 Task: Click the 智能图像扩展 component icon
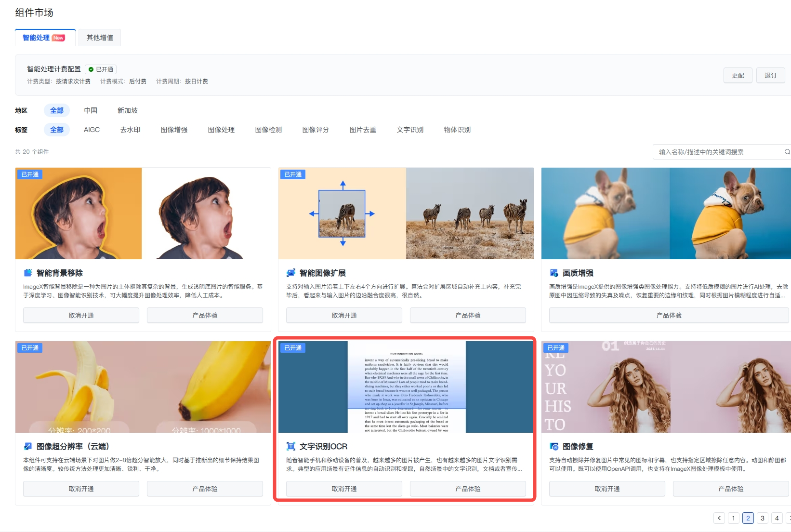click(x=291, y=273)
